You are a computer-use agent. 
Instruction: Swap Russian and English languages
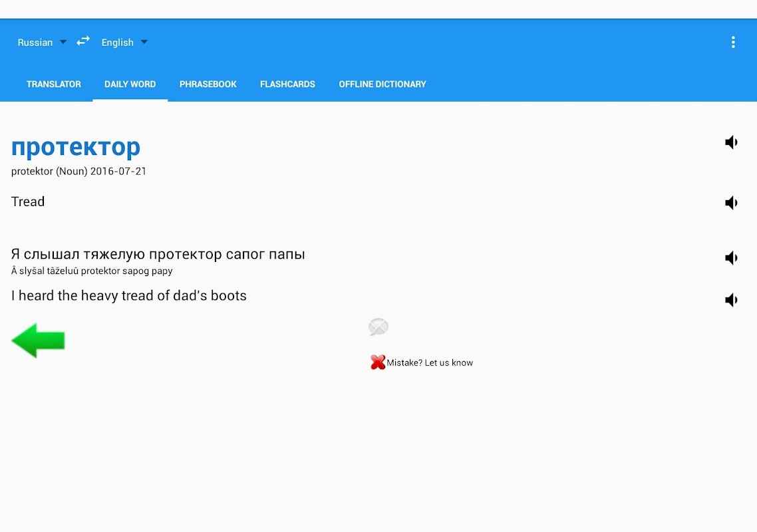(83, 41)
